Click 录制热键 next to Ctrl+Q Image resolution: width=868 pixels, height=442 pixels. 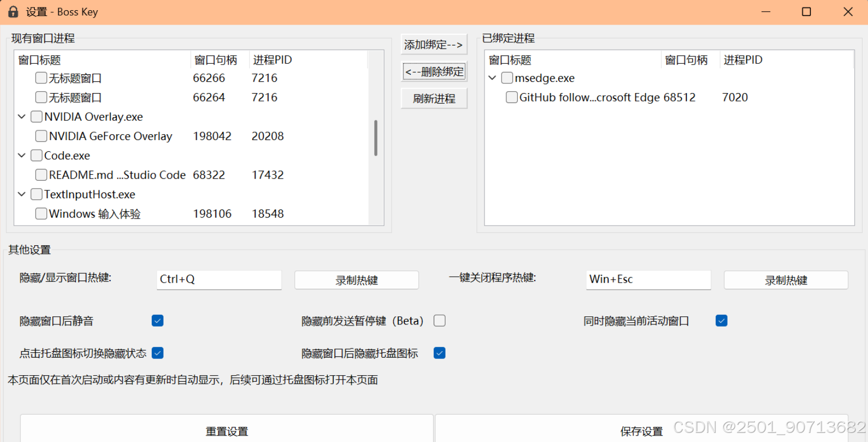[x=356, y=280]
